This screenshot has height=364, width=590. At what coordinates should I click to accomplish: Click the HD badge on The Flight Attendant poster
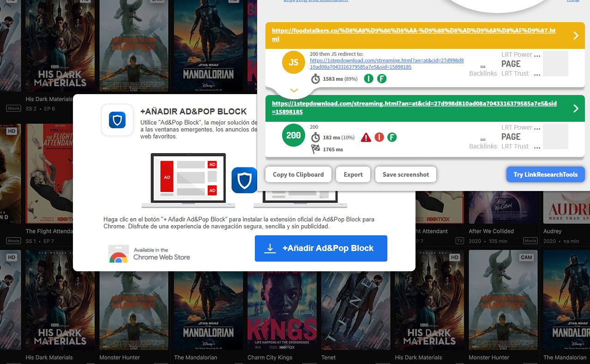(x=12, y=131)
